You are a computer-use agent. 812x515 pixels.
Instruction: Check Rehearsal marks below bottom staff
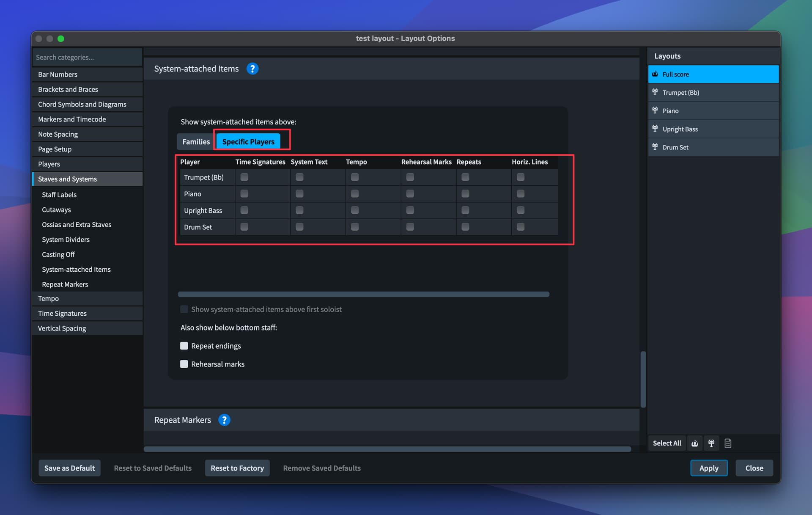(184, 364)
